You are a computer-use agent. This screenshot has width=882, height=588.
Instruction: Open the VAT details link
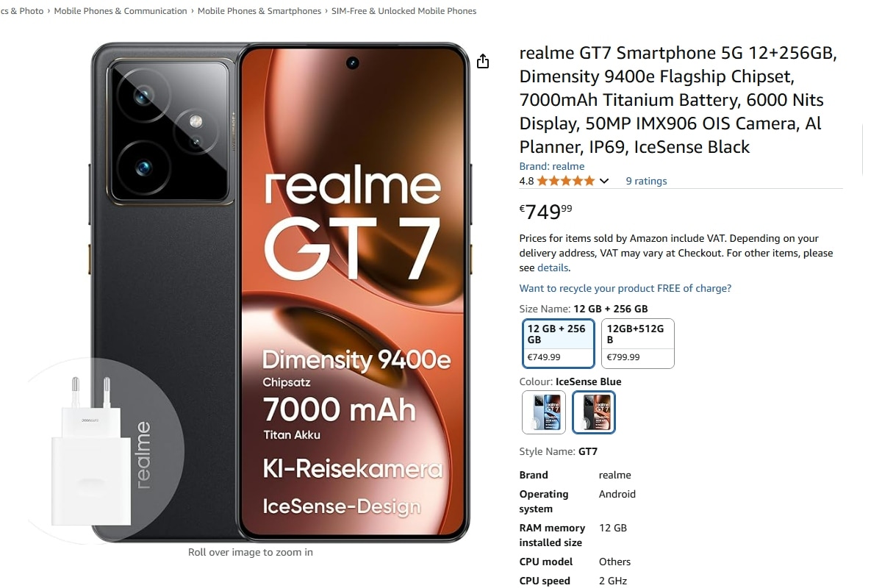(552, 268)
